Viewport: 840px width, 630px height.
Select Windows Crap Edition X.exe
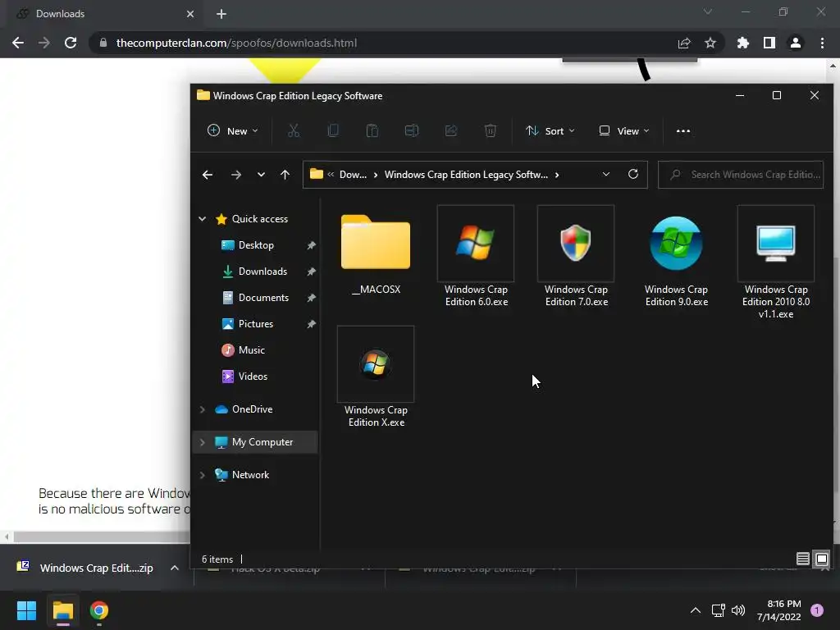tap(376, 377)
